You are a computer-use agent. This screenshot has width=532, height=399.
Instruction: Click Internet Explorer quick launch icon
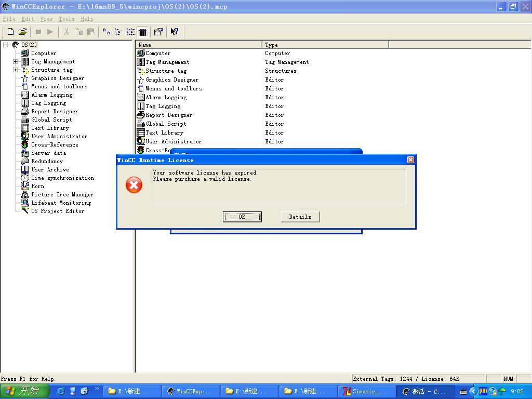pos(61,391)
